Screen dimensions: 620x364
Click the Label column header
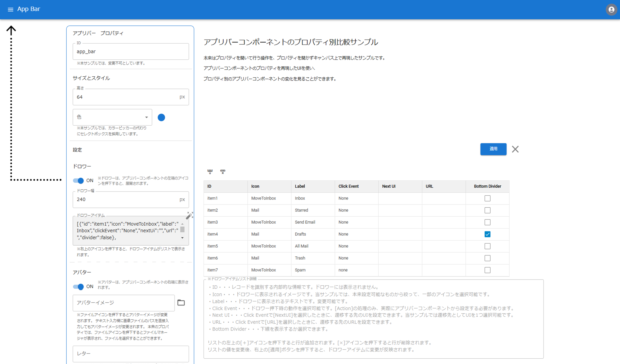click(313, 186)
